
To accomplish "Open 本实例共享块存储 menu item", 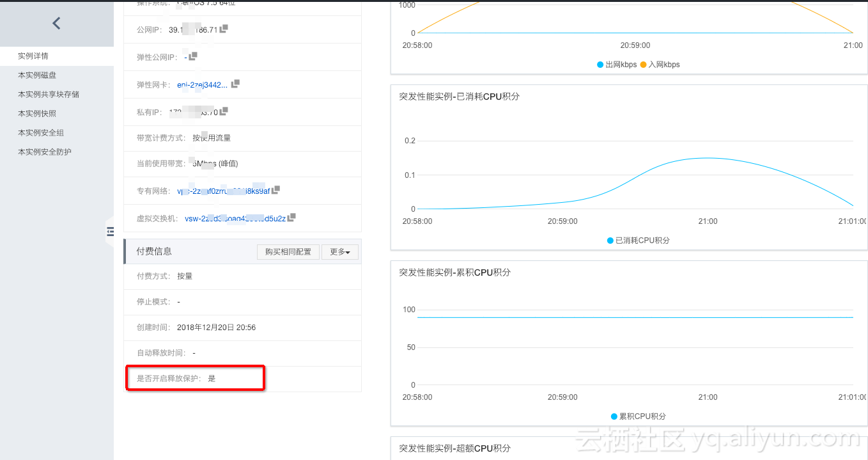I will click(49, 95).
